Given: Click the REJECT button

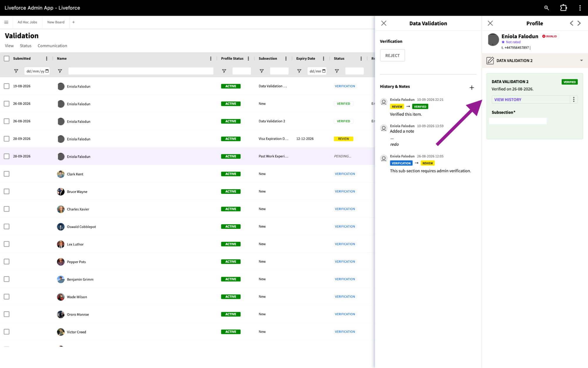Looking at the screenshot, I should coord(392,56).
